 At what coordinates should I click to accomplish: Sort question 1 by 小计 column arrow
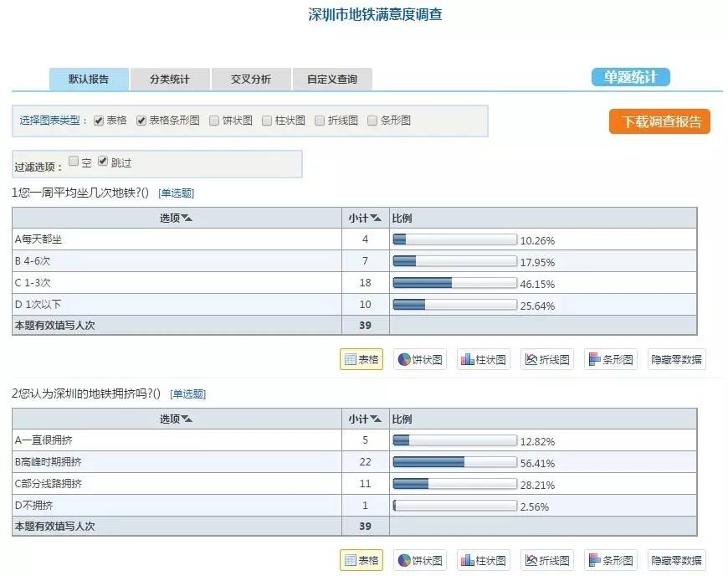(376, 218)
